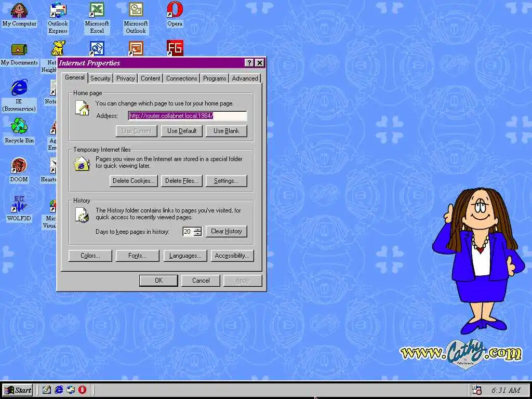Switch to the Connections tab

click(x=181, y=78)
